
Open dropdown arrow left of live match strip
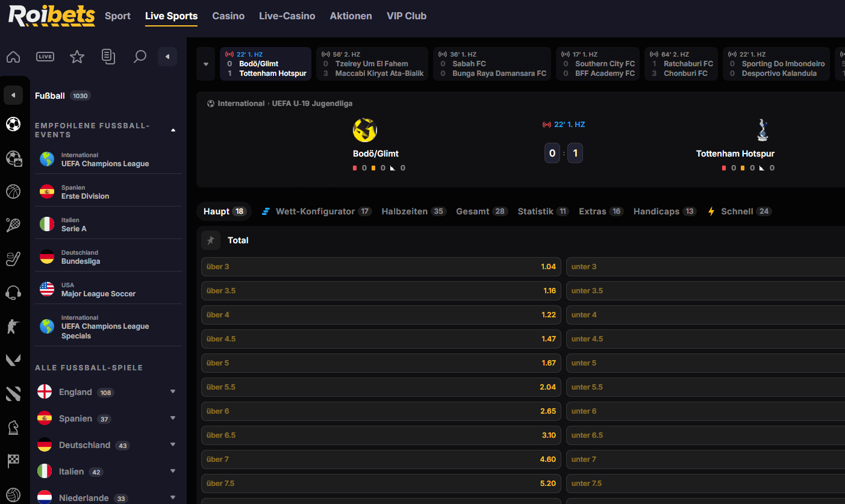(x=206, y=64)
